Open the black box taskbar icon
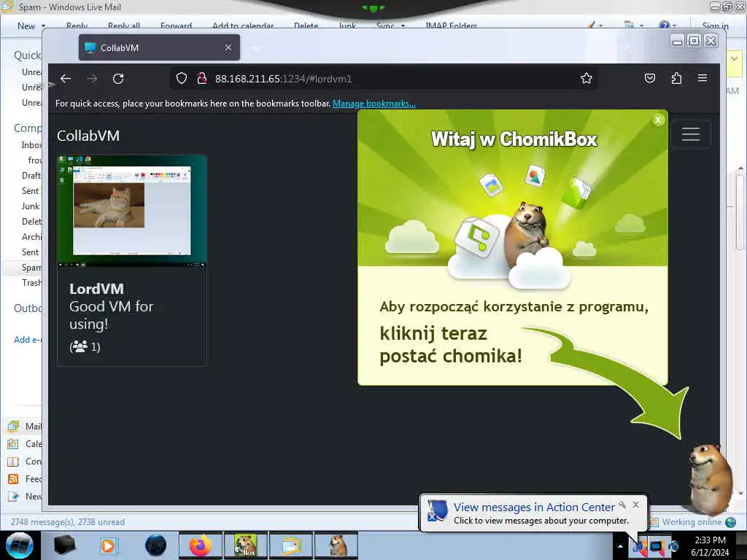The height and width of the screenshot is (560, 747). 65,545
